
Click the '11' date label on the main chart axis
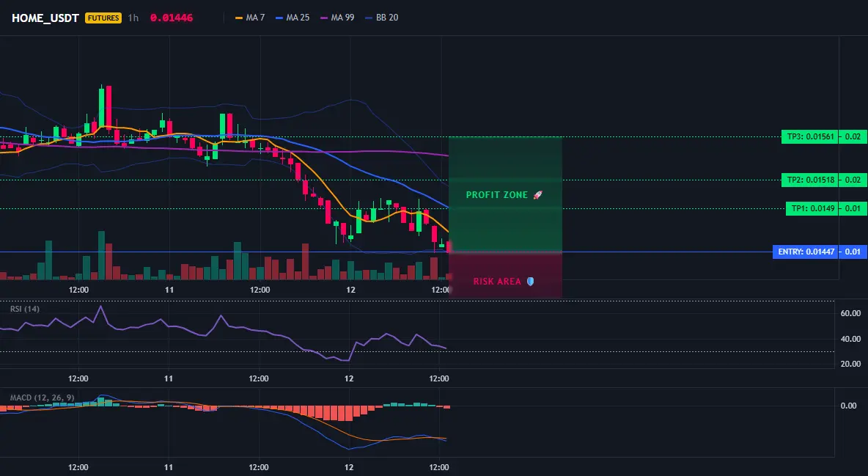pos(169,290)
